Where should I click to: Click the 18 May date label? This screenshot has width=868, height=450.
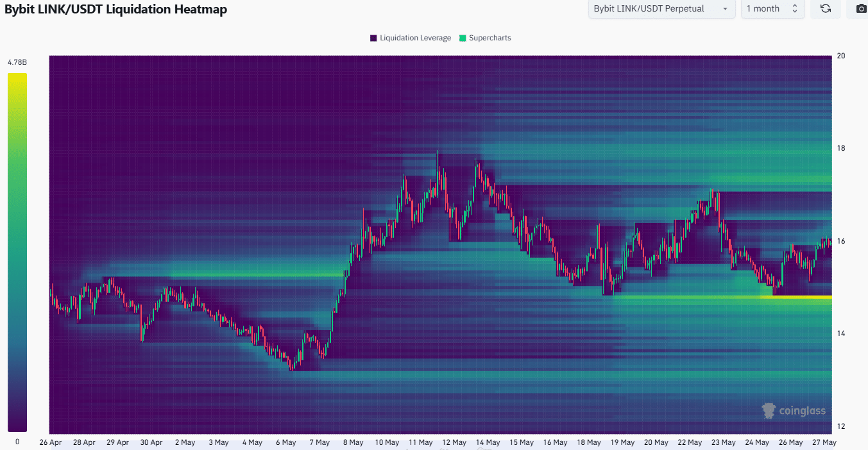point(589,442)
